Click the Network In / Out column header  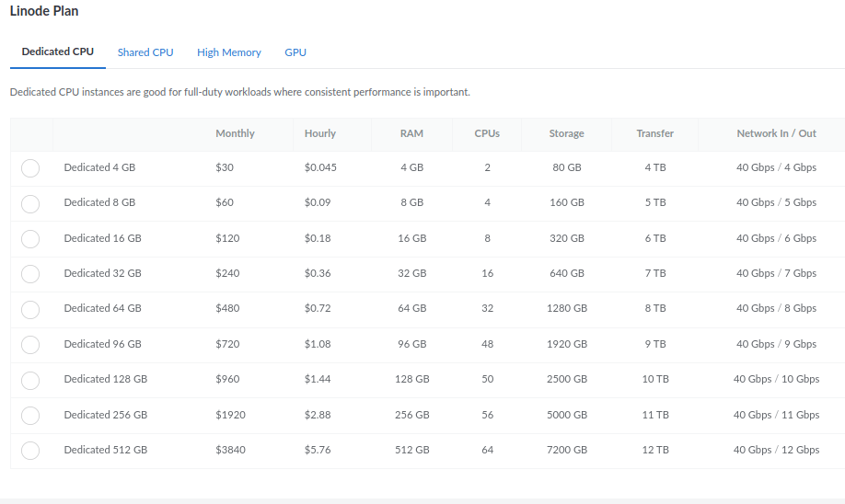(776, 133)
